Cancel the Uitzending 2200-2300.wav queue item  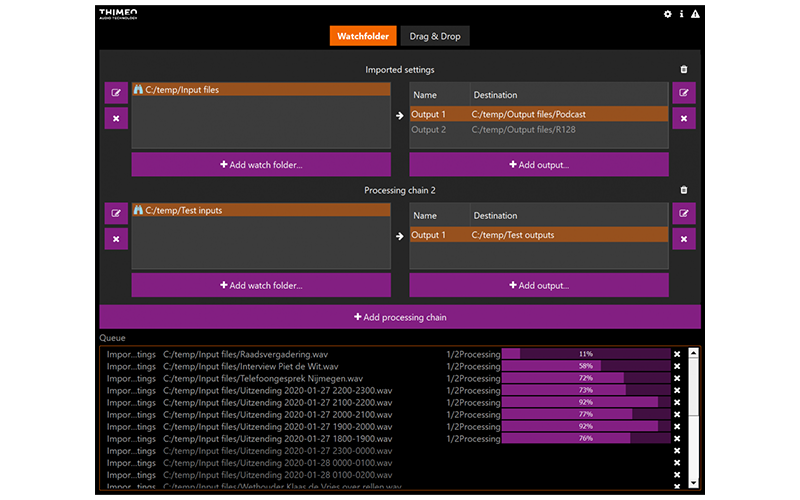click(x=677, y=390)
